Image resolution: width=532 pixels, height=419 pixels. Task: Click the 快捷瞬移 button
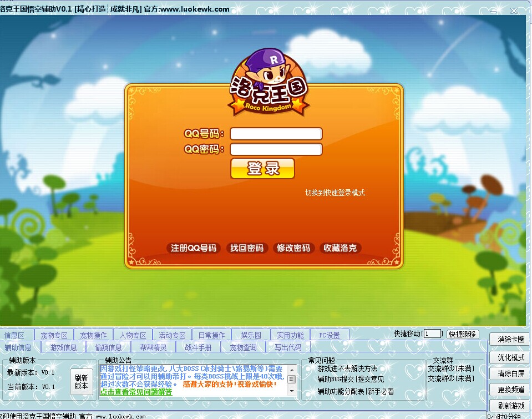pos(463,334)
